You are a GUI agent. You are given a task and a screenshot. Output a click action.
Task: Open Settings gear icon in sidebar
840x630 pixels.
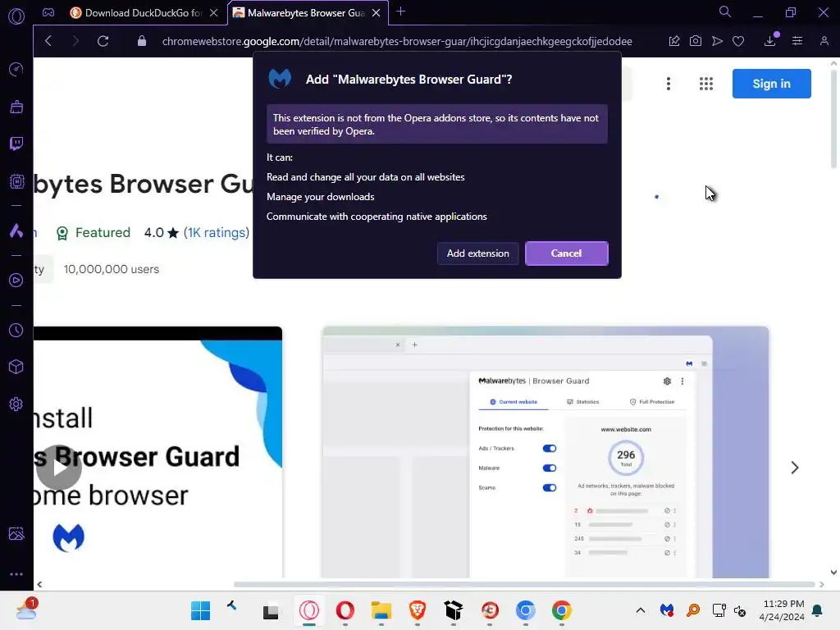16,404
